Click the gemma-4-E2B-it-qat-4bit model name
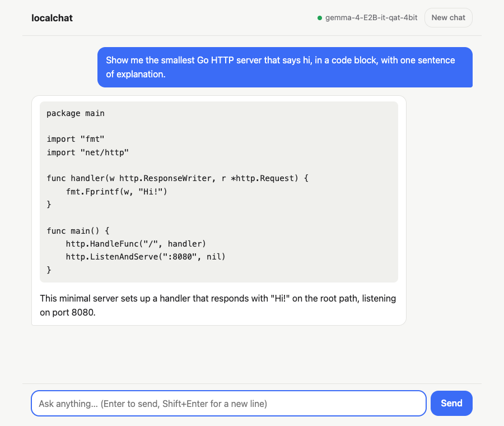This screenshot has width=504, height=426. click(x=371, y=18)
